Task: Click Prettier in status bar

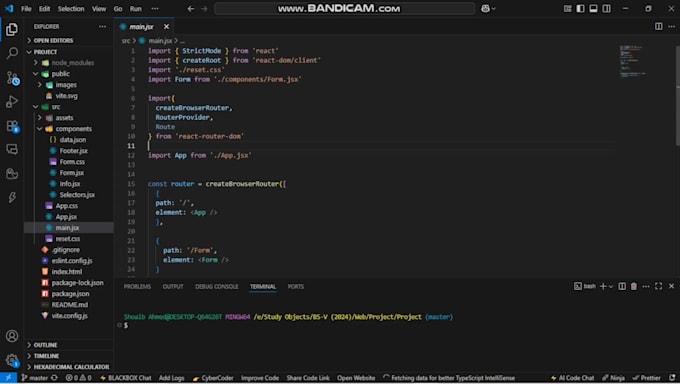Action: click(647, 378)
